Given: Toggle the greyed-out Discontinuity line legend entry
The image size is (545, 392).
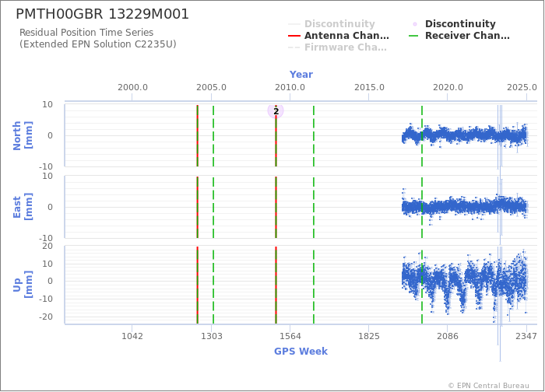Looking at the screenshot, I should [332, 24].
